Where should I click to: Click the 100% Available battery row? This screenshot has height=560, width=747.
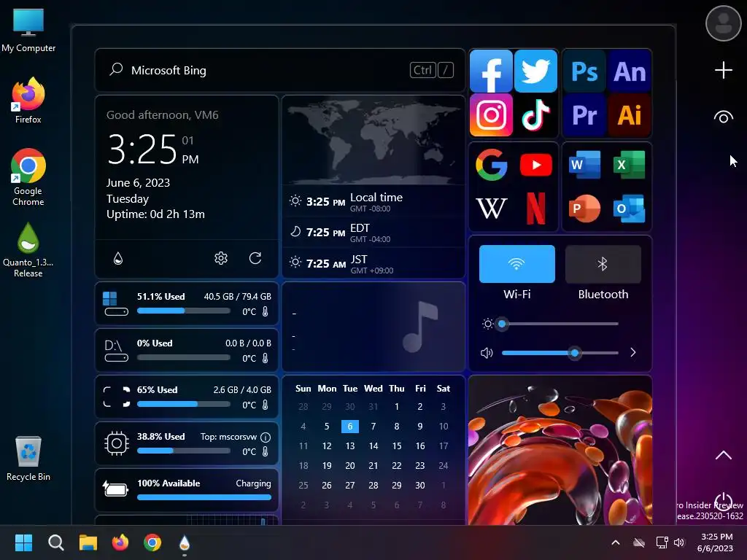tap(187, 490)
